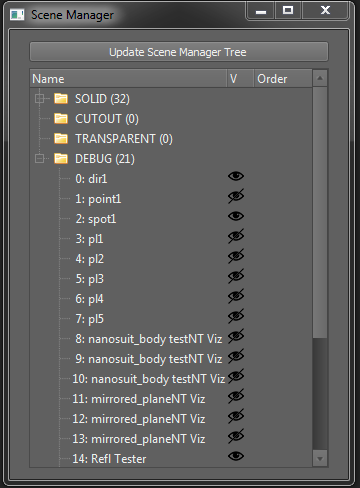Select the row '7: pl5'
Viewport: 360px width, 488px height.
click(x=171, y=319)
